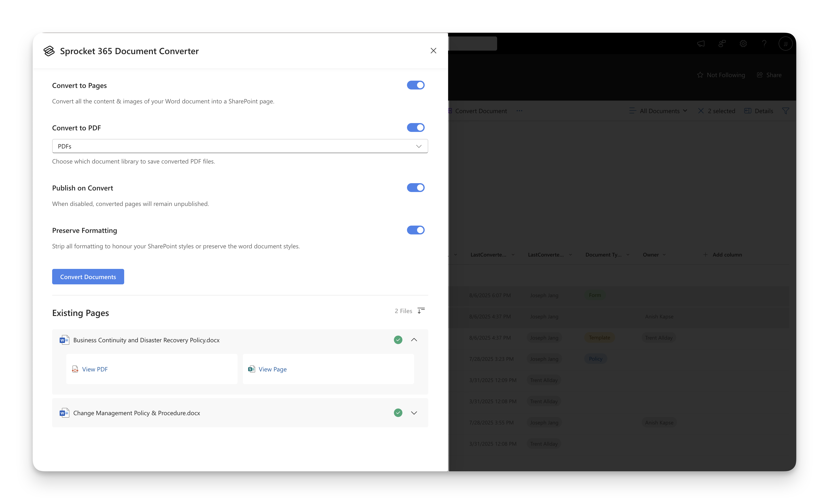Click the Sprocket 365 logo icon

point(49,51)
